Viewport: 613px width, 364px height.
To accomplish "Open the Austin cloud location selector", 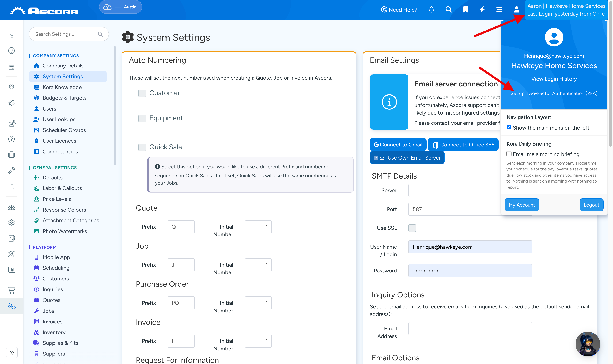I will point(120,7).
